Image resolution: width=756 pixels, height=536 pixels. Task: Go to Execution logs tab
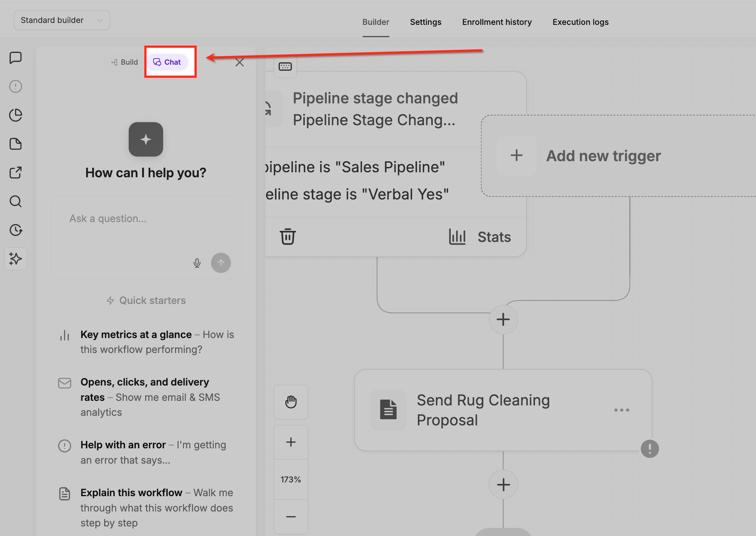click(580, 22)
